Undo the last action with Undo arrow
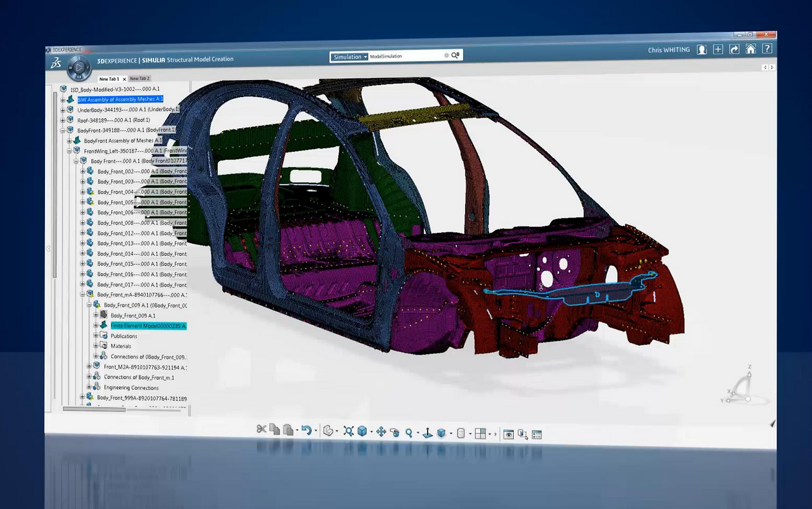Viewport: 812px width, 509px height. tap(306, 431)
